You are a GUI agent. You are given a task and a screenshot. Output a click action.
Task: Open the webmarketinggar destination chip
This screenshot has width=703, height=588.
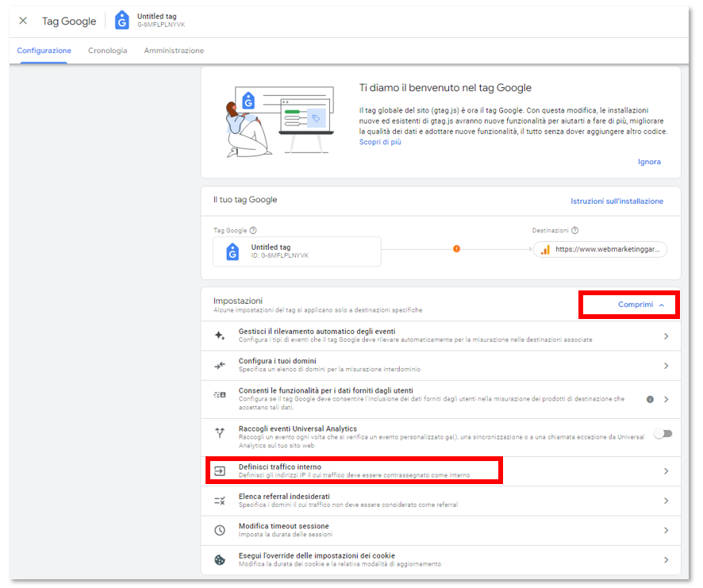point(600,249)
